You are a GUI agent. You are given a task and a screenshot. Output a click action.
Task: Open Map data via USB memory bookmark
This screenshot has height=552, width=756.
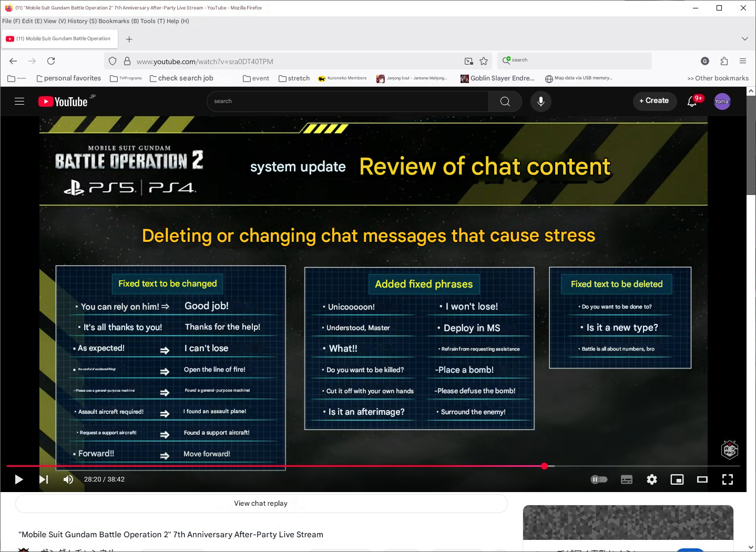click(x=579, y=78)
